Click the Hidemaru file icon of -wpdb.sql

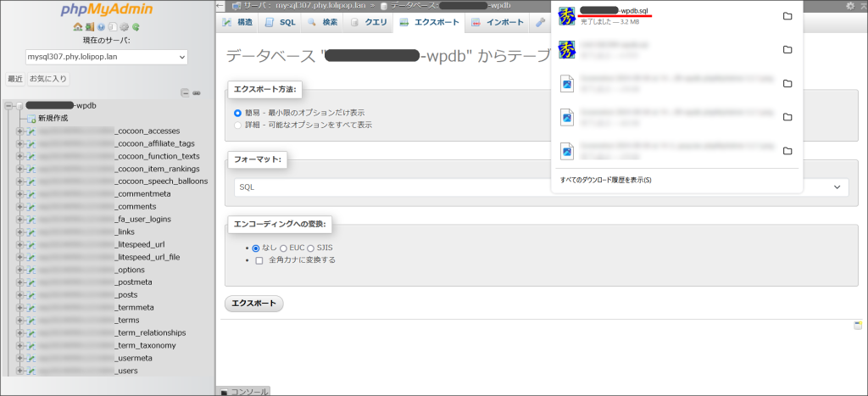(566, 16)
